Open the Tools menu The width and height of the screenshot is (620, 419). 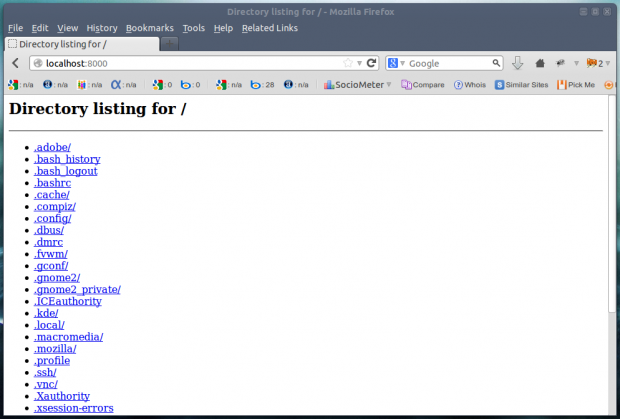coord(194,28)
